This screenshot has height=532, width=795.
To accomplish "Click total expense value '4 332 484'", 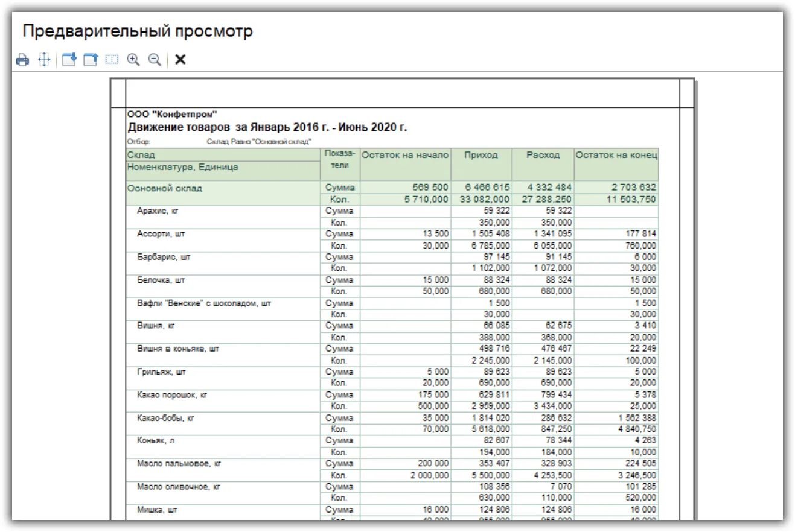I will tap(549, 188).
